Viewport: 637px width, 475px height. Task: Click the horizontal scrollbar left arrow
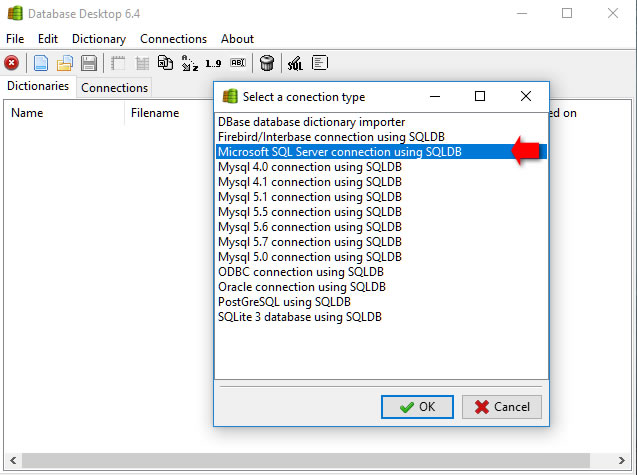point(13,460)
